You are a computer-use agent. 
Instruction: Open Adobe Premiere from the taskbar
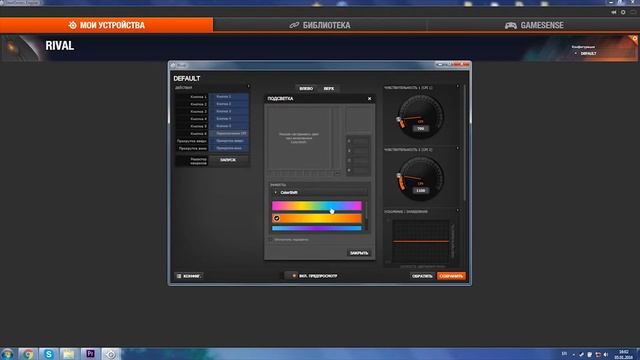[90, 354]
